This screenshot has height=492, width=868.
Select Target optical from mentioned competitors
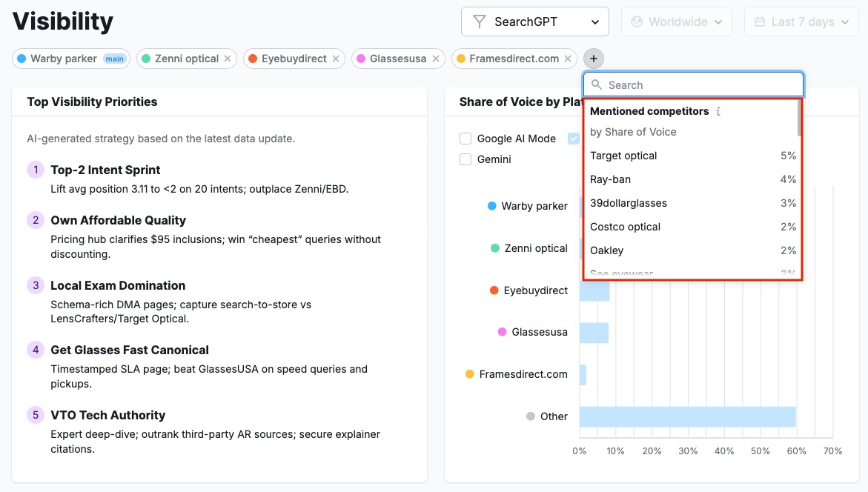point(692,156)
